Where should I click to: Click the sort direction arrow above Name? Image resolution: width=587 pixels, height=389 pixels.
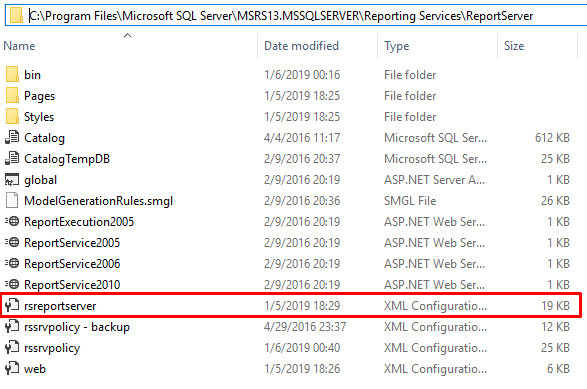point(127,36)
